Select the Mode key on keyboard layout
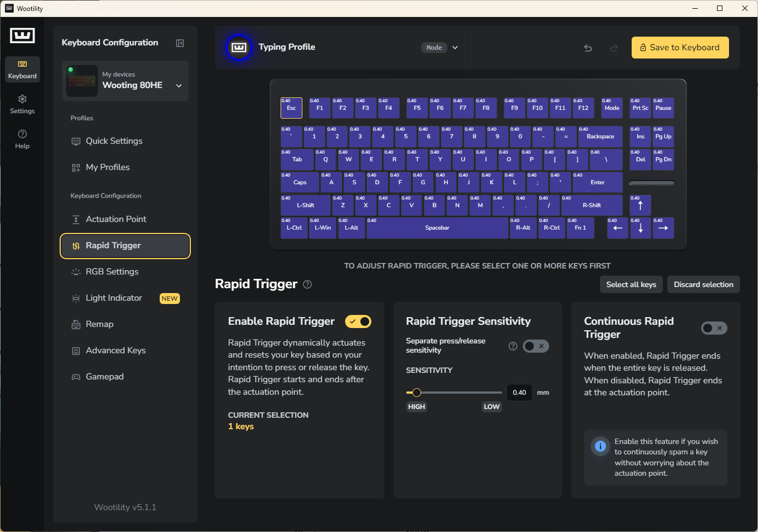 [x=612, y=108]
